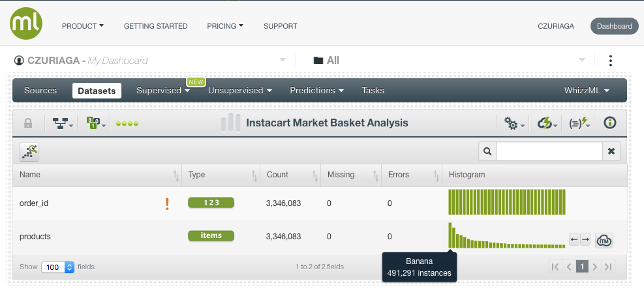This screenshot has height=294, width=644.
Task: Sort the fields by Count column
Action: [314, 175]
